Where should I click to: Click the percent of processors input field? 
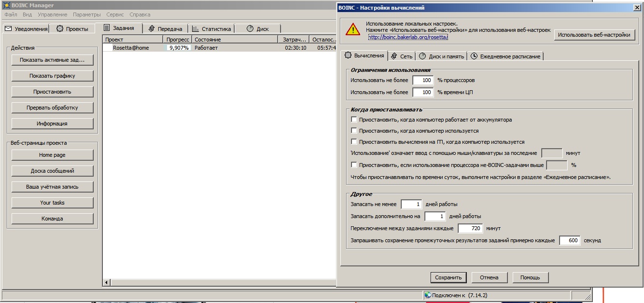pos(423,80)
